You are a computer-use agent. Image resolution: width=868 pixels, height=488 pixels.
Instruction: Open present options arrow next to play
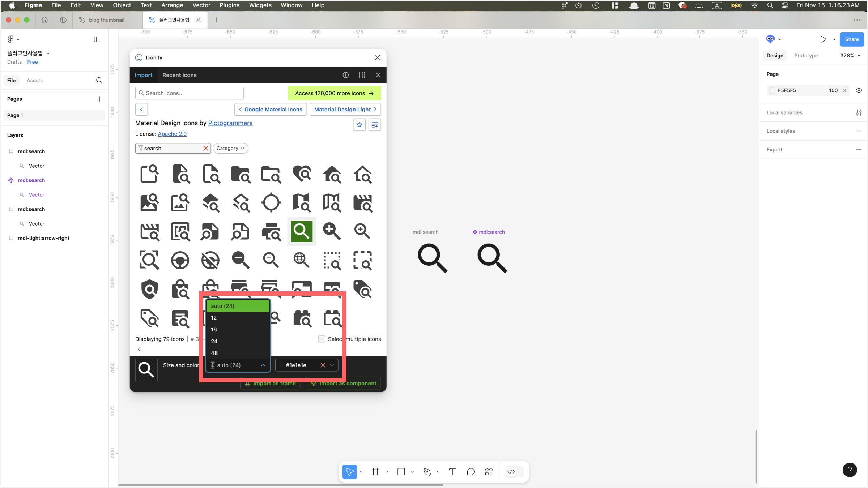coord(834,39)
